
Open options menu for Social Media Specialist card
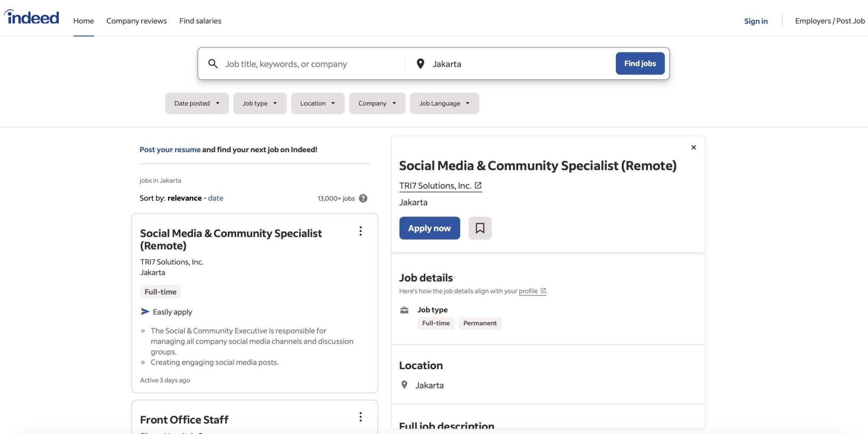click(360, 231)
